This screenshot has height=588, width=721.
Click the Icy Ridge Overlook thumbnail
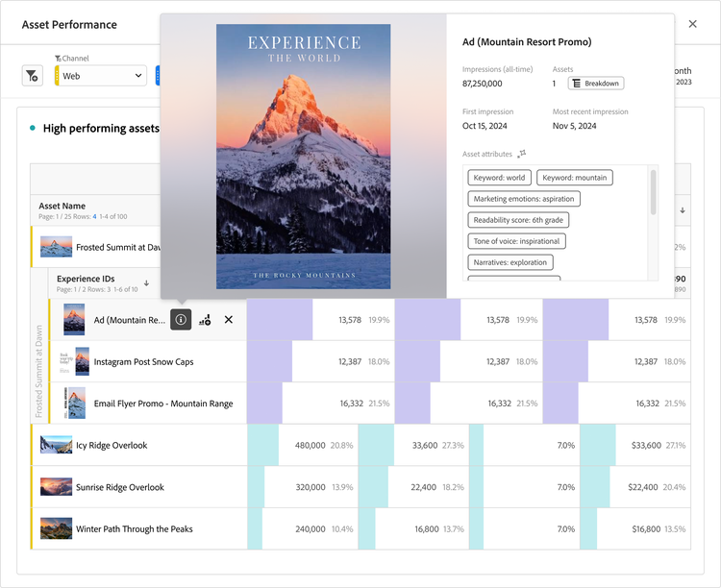click(x=56, y=445)
